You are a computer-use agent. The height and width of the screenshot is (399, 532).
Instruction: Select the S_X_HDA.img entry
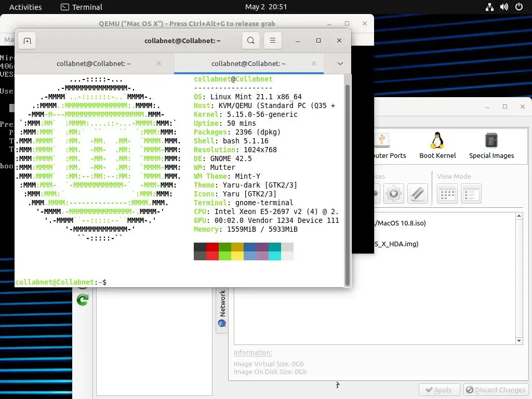pos(396,244)
